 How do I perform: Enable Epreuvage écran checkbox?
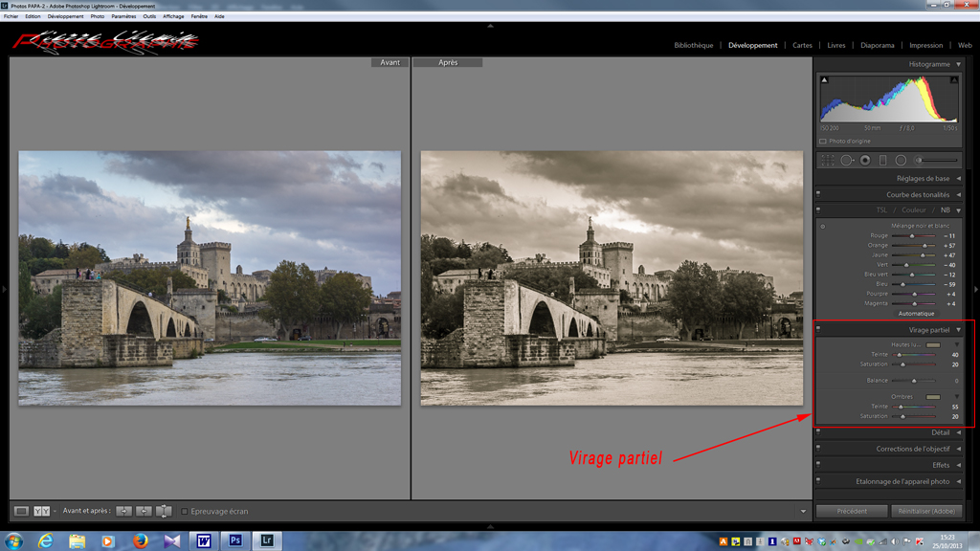[x=185, y=511]
